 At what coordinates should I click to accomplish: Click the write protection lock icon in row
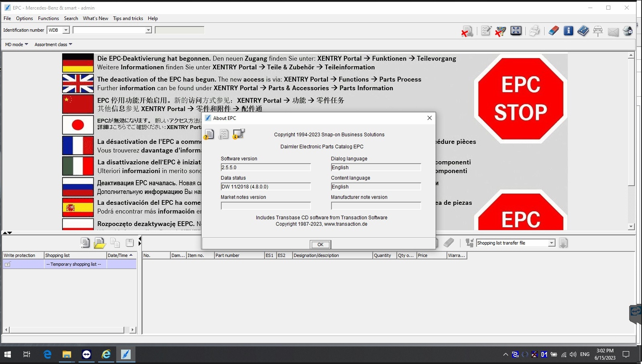pyautogui.click(x=8, y=264)
